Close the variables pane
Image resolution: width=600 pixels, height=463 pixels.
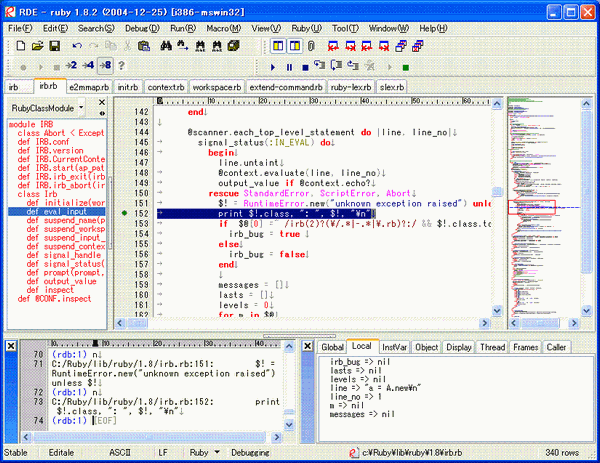[x=307, y=346]
